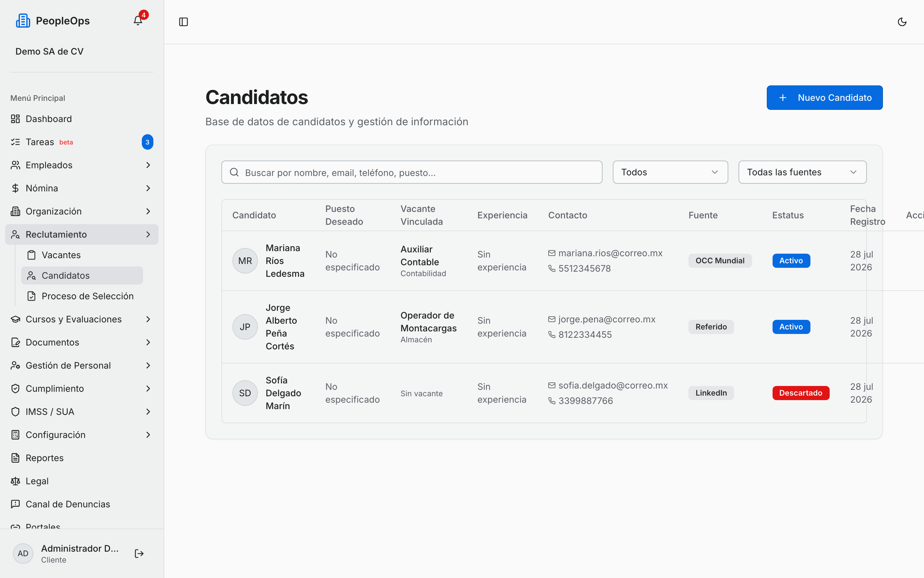The width and height of the screenshot is (924, 578).
Task: Expand the Cursos y Evaluaciones chevron
Action: (148, 319)
